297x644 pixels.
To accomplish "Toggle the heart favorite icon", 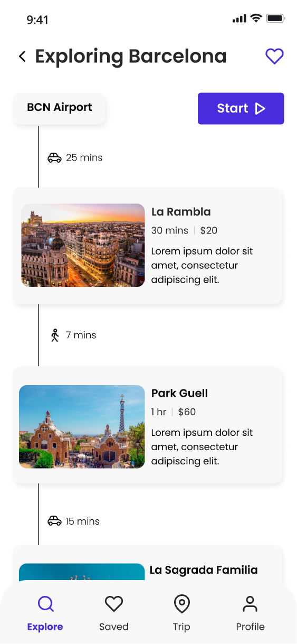I will pos(274,56).
